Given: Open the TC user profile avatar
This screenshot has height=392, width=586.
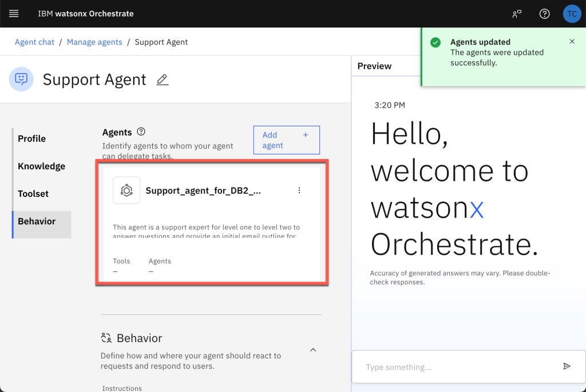Looking at the screenshot, I should coord(572,14).
